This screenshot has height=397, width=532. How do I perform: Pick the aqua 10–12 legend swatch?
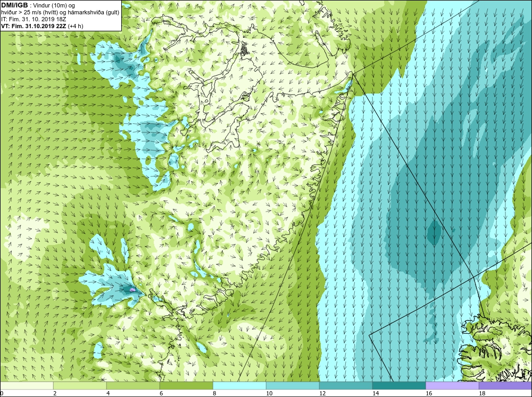tap(293, 385)
